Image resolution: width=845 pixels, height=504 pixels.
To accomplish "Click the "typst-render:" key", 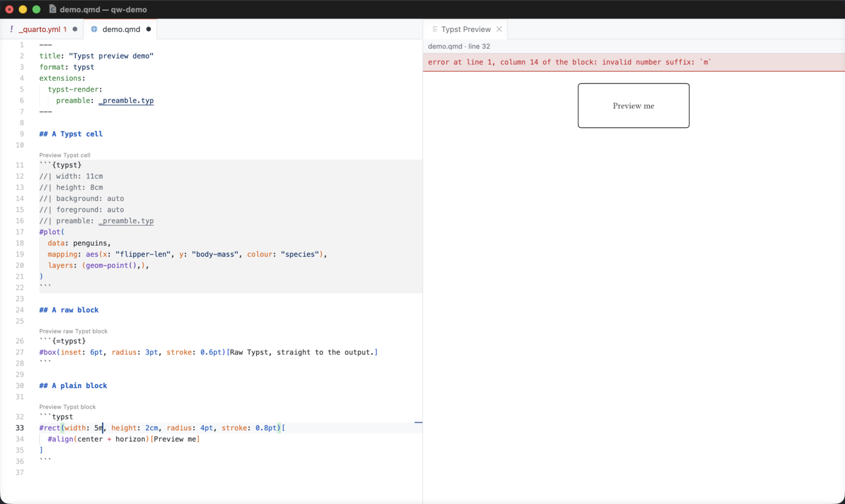I will 75,89.
